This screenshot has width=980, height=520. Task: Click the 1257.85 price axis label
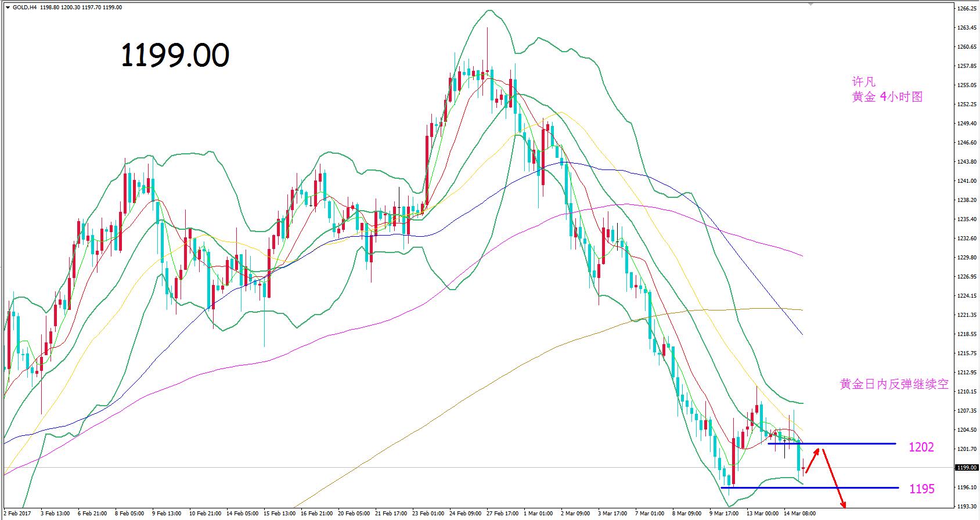[967, 66]
